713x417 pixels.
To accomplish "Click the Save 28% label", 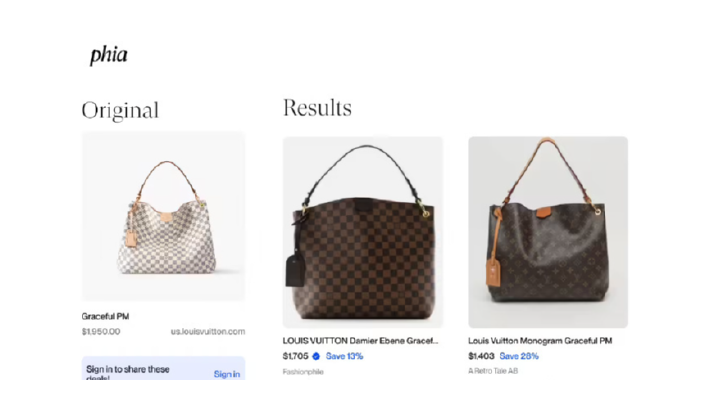I will pyautogui.click(x=519, y=356).
